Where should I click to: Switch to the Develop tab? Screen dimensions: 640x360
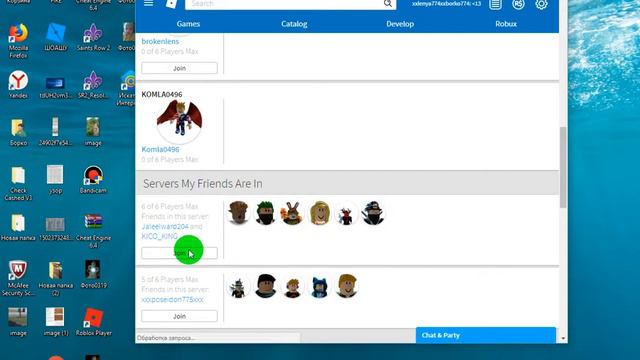[400, 24]
